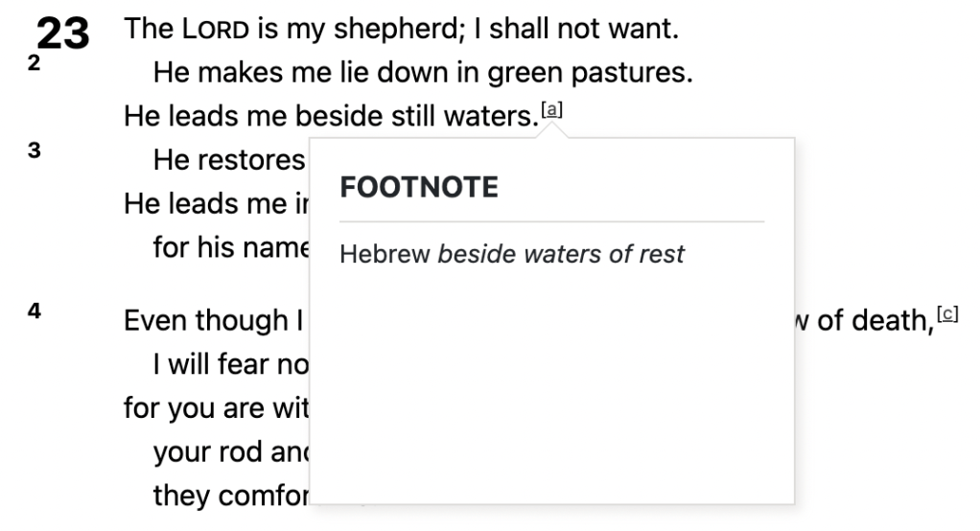Click the line "The LORD is my shepherd"
The width and height of the screenshot is (980, 531).
click(401, 30)
